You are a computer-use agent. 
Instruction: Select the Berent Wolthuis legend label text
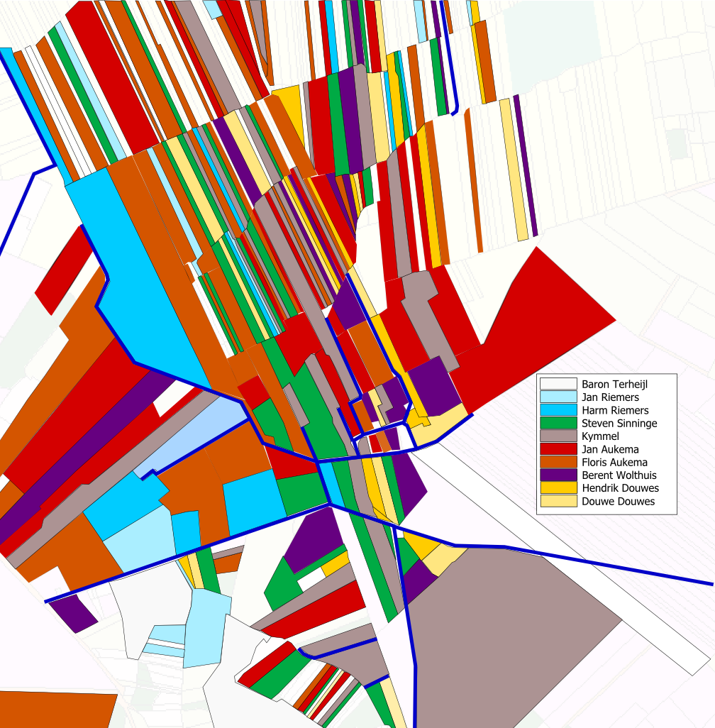pyautogui.click(x=619, y=475)
